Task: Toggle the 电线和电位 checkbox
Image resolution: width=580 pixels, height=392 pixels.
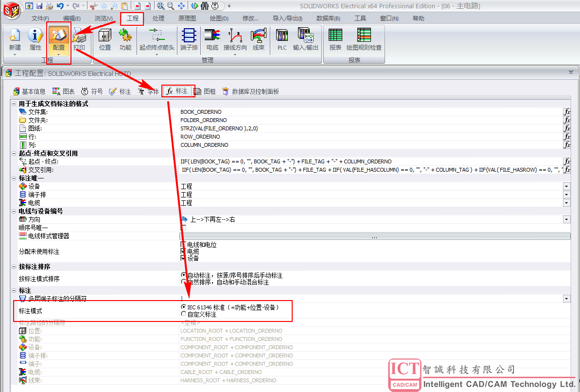Action: pyautogui.click(x=183, y=244)
